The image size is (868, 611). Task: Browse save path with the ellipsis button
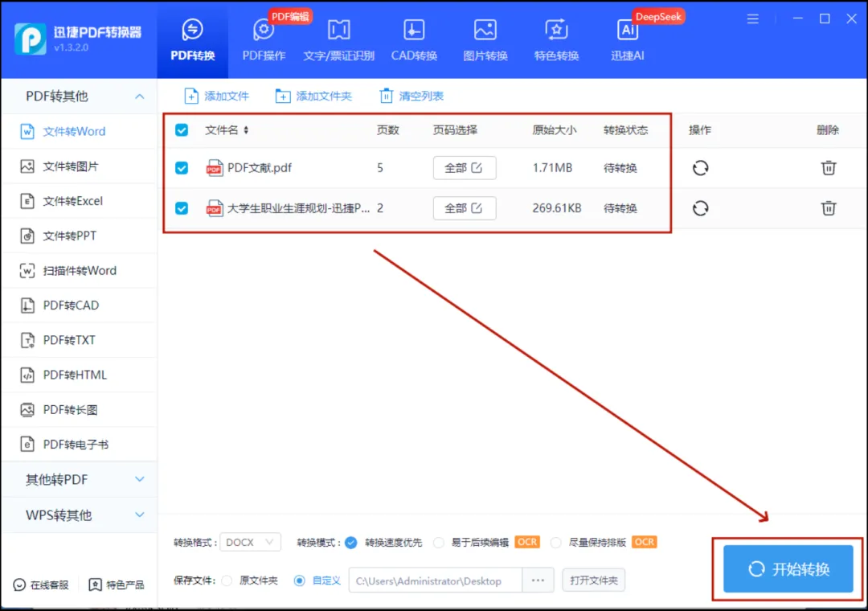(538, 580)
